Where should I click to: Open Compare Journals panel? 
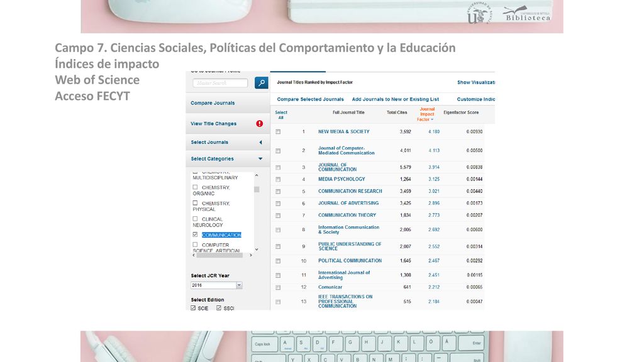click(x=213, y=103)
